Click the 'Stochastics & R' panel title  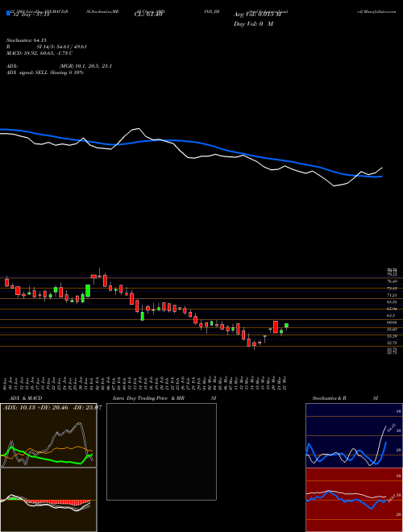(329, 398)
